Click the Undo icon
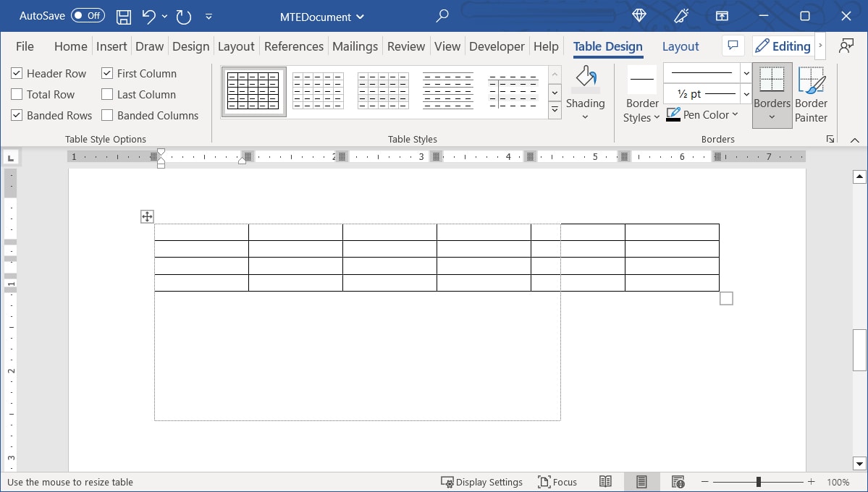 pyautogui.click(x=149, y=16)
